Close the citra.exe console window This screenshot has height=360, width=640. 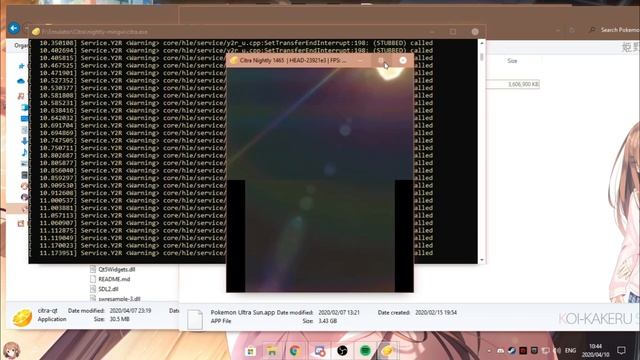pos(475,31)
